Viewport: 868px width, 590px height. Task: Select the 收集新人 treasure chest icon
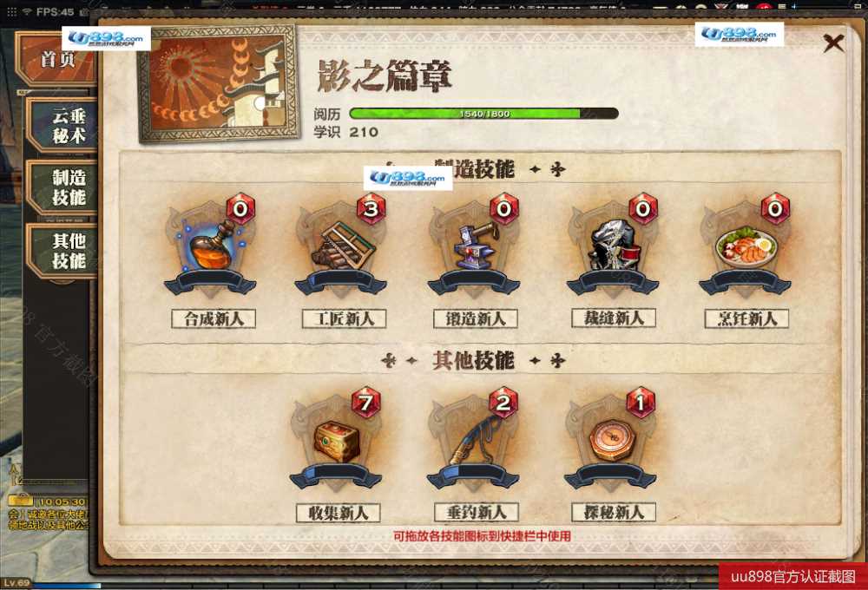click(x=336, y=442)
